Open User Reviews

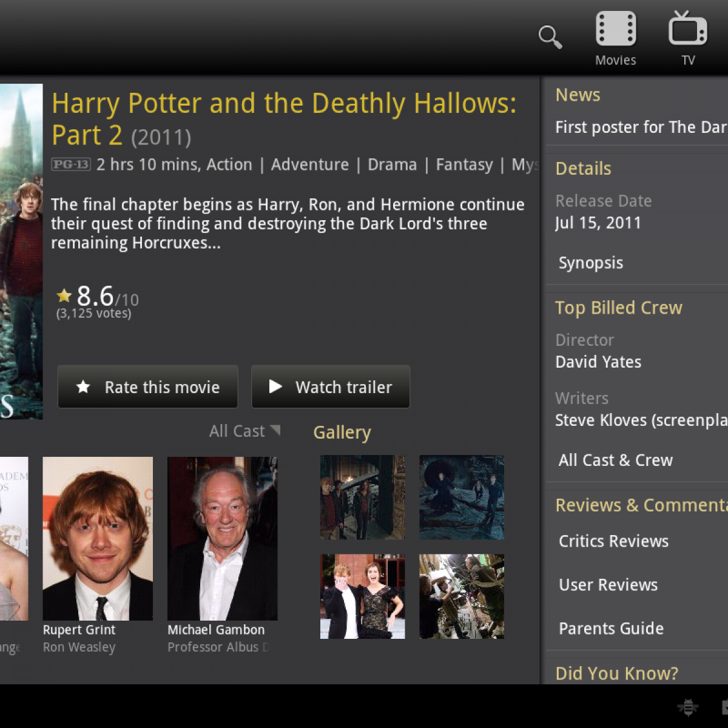(608, 585)
